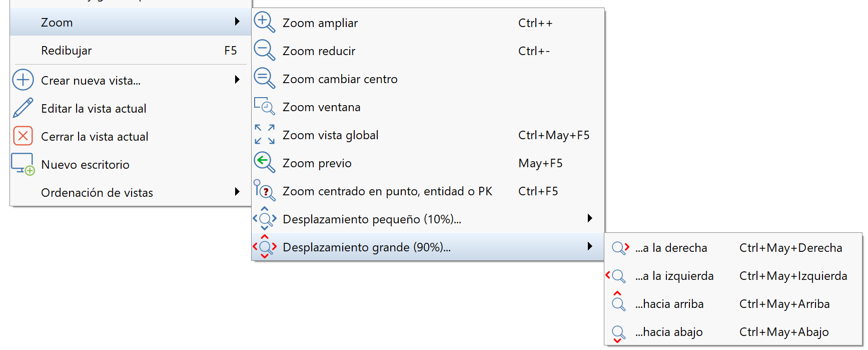868x350 pixels.
Task: Select the Zoom cambiar centro icon
Action: pyautogui.click(x=264, y=79)
